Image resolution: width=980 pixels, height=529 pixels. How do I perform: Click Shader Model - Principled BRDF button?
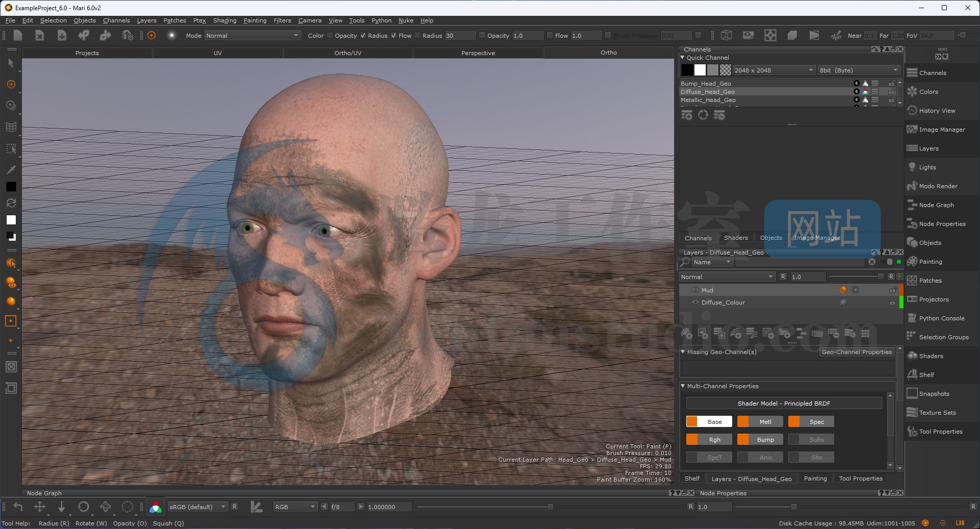click(784, 403)
